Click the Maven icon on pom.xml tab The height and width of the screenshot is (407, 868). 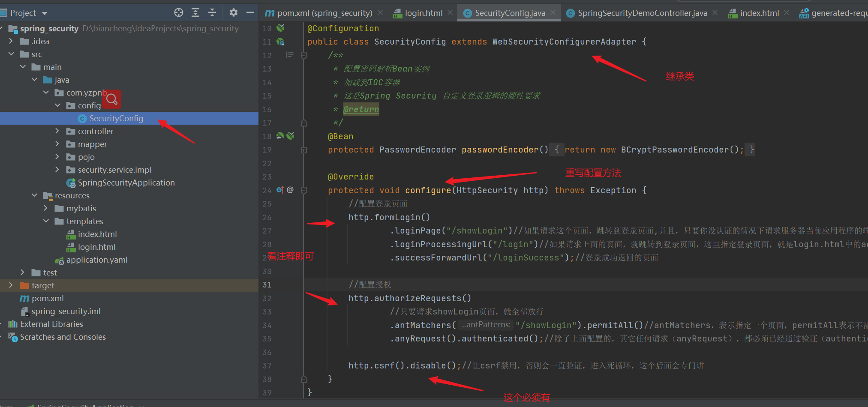pos(269,12)
